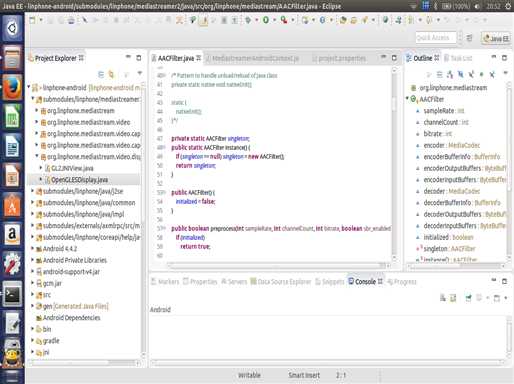
Task: Toggle Hide Local Types in Outline
Action: point(492,74)
